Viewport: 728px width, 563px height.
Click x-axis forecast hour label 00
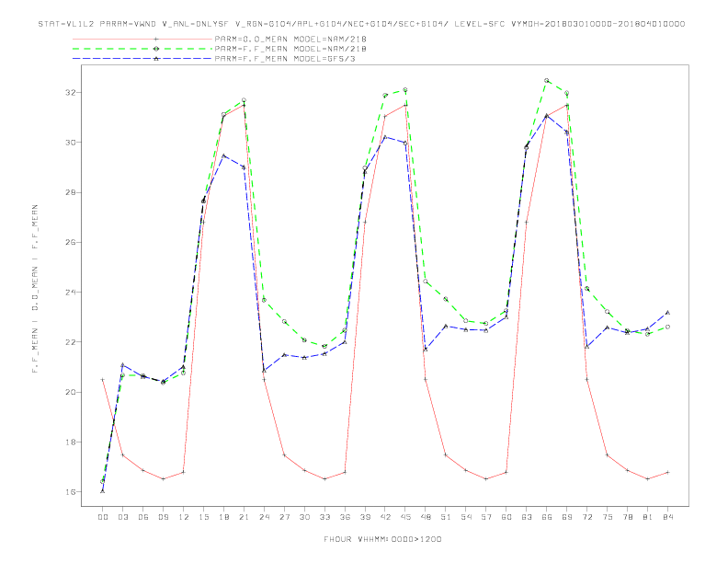click(103, 517)
